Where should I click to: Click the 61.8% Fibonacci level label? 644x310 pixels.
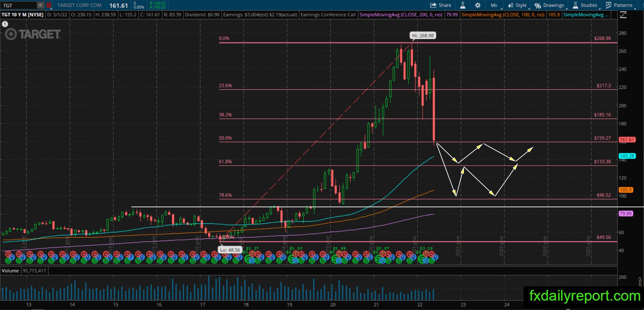pos(225,162)
